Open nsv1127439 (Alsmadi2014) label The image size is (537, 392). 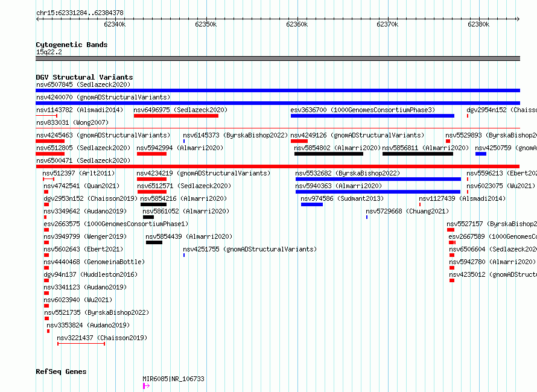pyautogui.click(x=462, y=198)
